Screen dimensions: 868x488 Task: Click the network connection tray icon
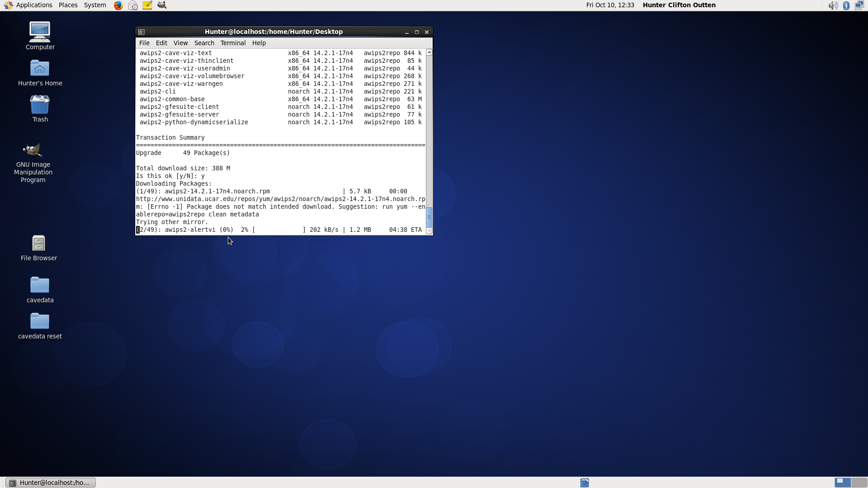click(x=859, y=5)
